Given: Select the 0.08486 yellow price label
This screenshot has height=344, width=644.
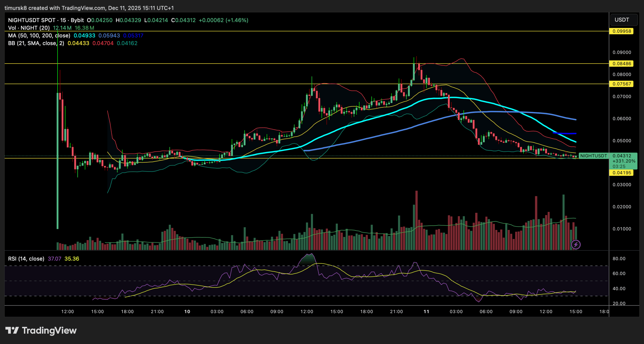Looking at the screenshot, I should tap(621, 64).
